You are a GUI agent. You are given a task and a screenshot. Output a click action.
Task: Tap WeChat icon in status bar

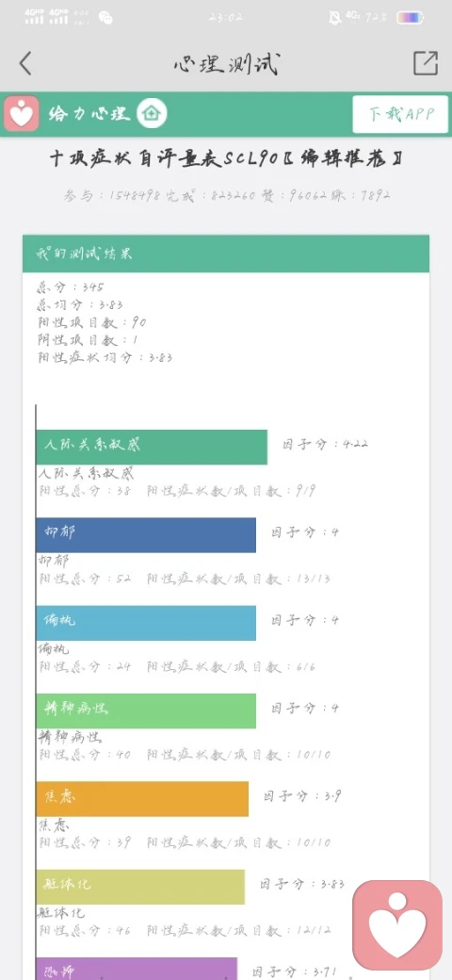[105, 18]
